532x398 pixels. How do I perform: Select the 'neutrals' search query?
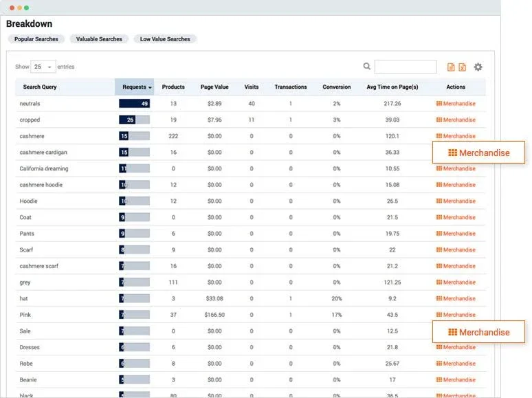(x=30, y=104)
